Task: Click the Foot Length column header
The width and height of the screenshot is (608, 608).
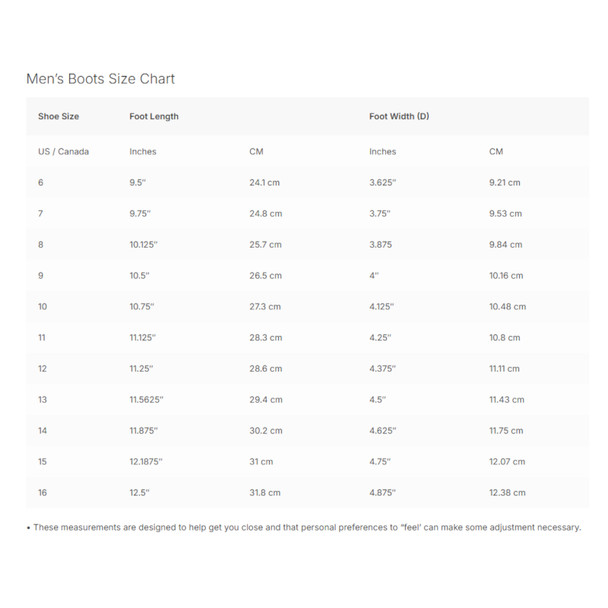Action: [154, 117]
